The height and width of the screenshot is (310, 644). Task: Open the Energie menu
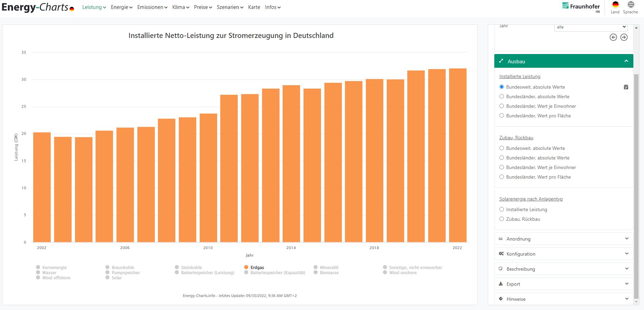pos(122,7)
